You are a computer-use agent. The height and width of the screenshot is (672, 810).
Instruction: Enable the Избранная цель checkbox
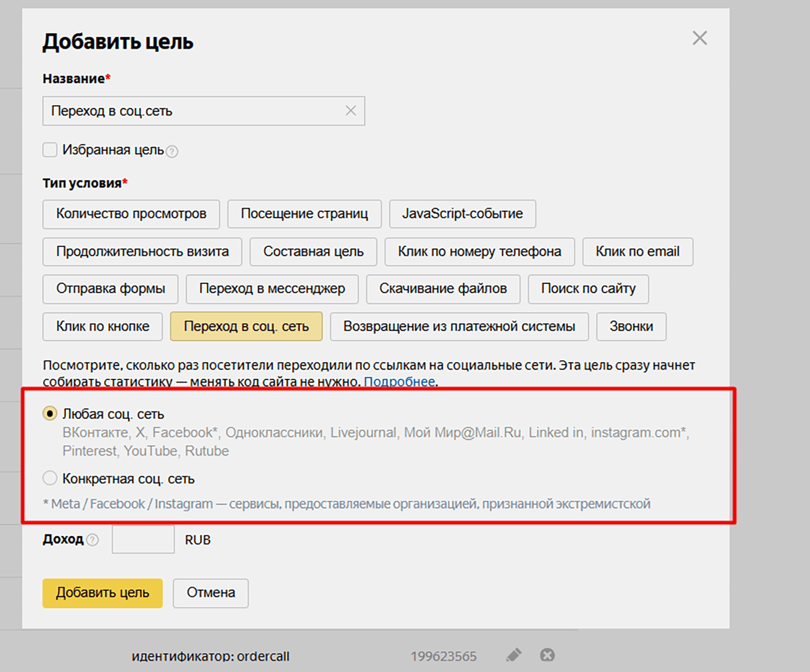point(50,150)
